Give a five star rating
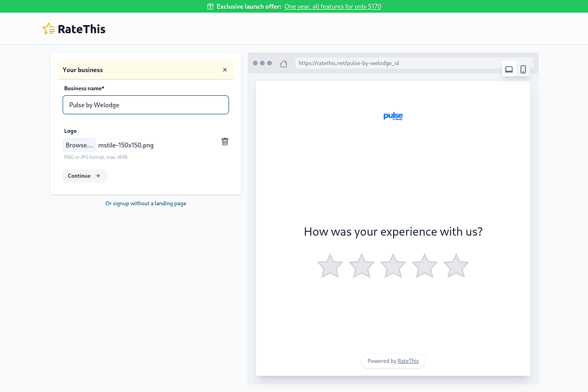Screen dimensions: 588x392 click(x=456, y=266)
